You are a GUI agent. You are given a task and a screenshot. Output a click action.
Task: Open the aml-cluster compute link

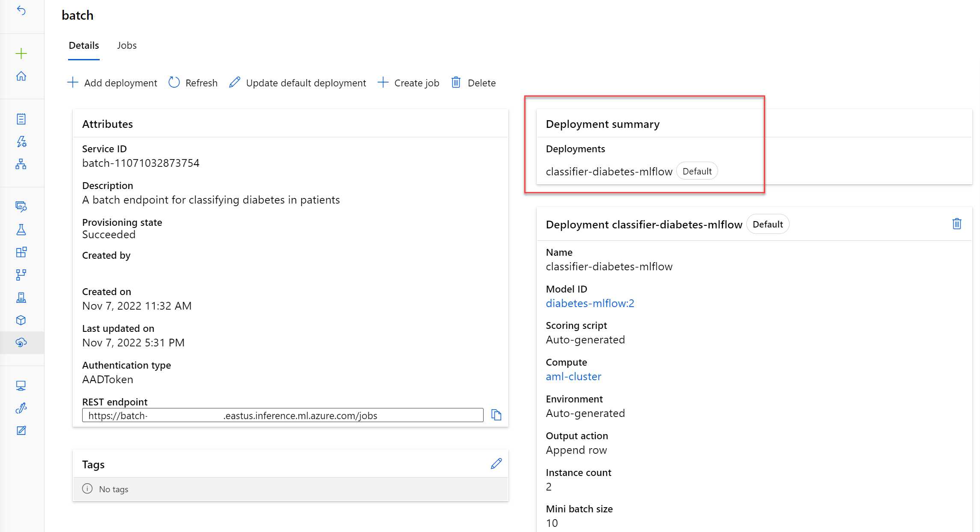[573, 376]
